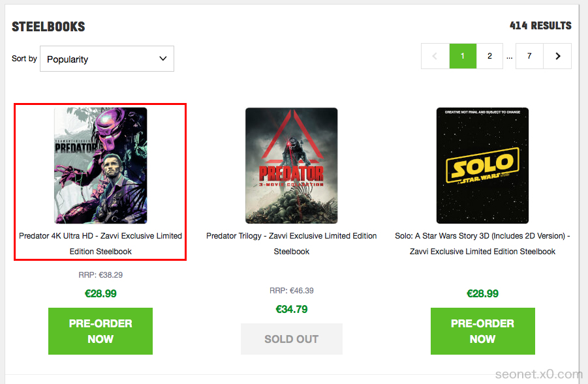
Task: Jump to page 2 of results
Action: tap(489, 56)
